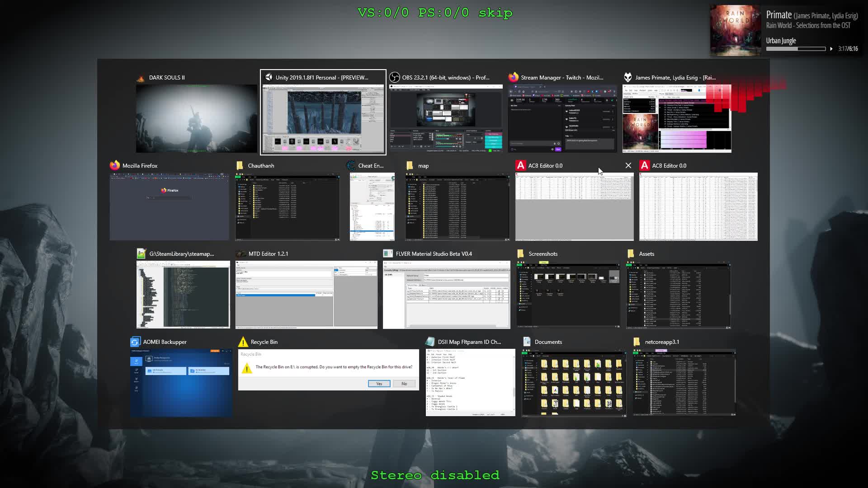This screenshot has height=488, width=868.
Task: Switch to Stream Manager - Twitch Firefox window
Action: (x=562, y=118)
